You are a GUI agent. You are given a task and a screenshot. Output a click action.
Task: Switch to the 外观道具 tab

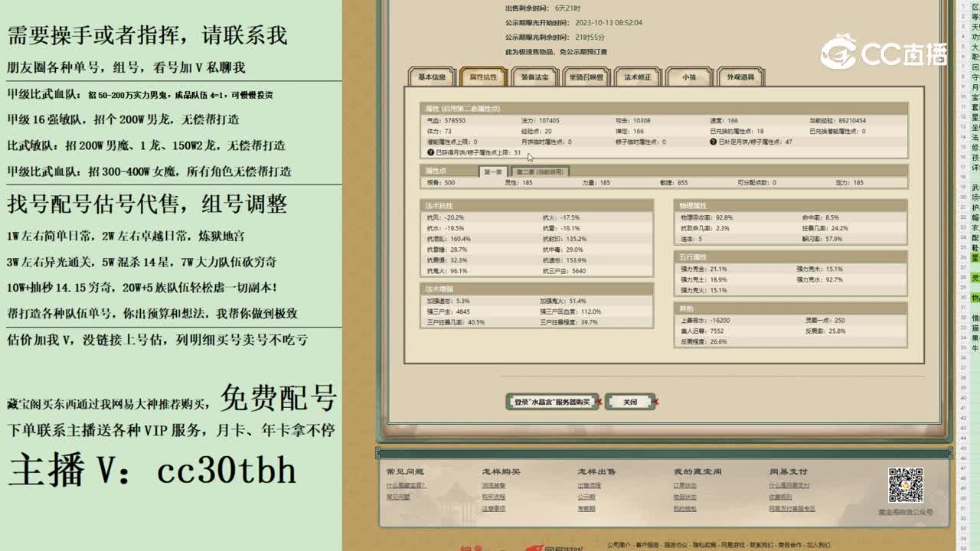[x=740, y=77]
